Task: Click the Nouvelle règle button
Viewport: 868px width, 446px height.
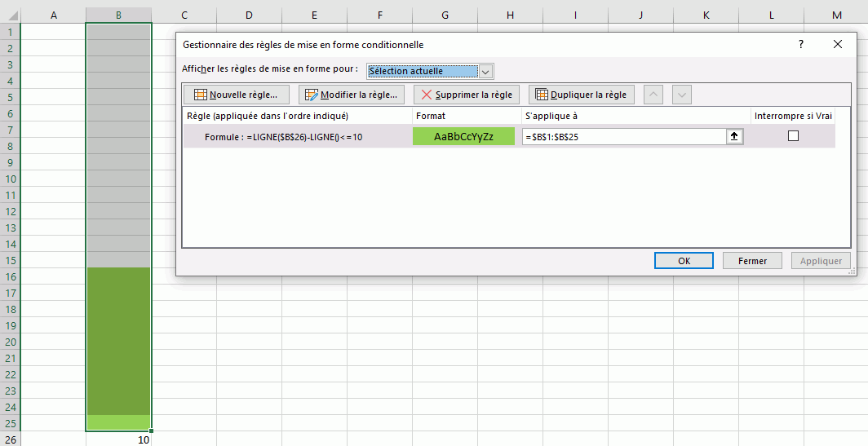Action: coord(237,95)
